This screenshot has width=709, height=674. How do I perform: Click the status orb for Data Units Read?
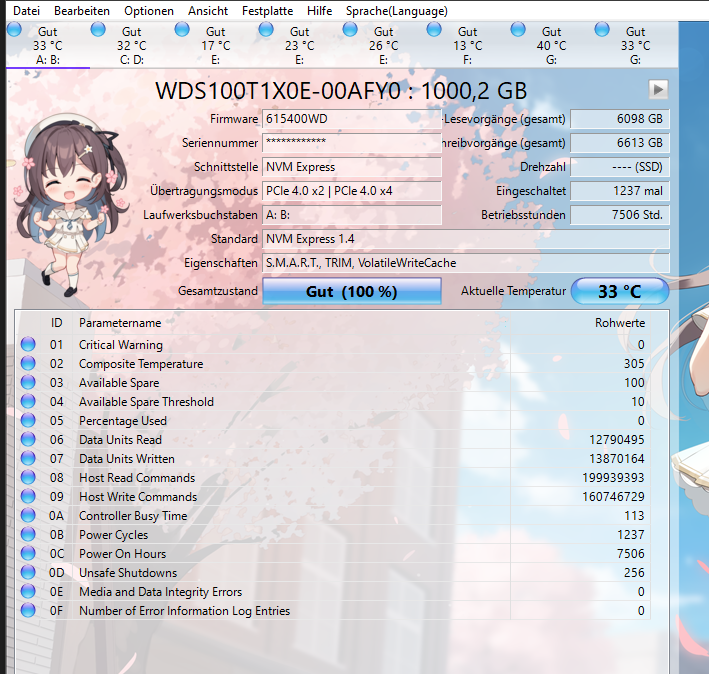pyautogui.click(x=28, y=439)
